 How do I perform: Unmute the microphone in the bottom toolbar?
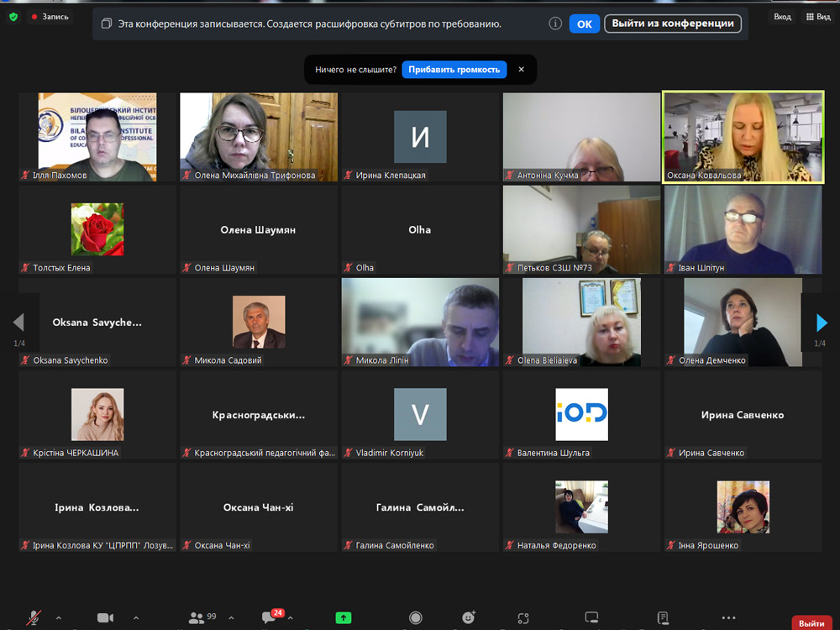(x=34, y=618)
